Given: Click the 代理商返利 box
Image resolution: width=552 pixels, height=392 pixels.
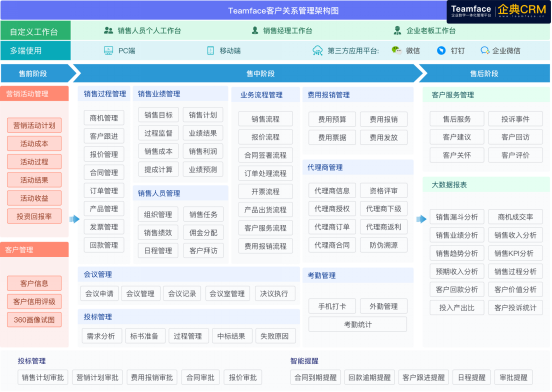Looking at the screenshot, I should click(384, 227).
